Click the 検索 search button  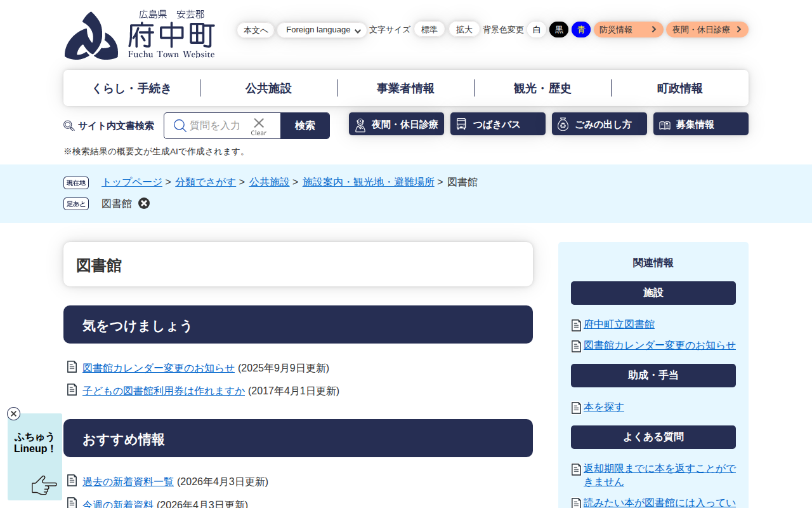(x=305, y=126)
